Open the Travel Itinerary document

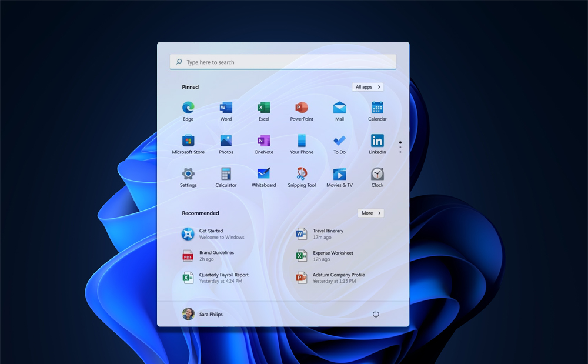(319, 234)
